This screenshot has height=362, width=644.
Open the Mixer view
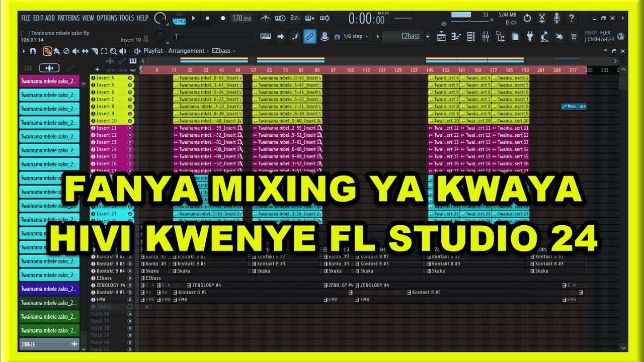coord(486,36)
